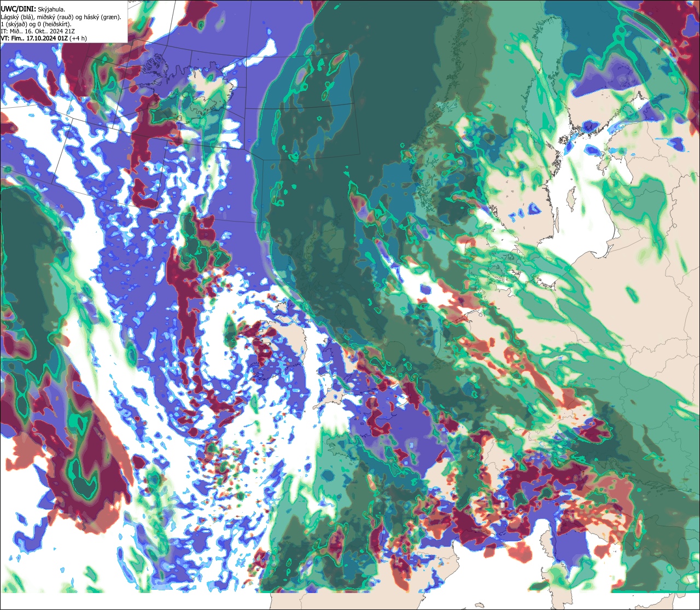Screen dimensions: 700x610
Task: Click the 'Lágský (blá), miðský (rauð)' legend line
Action: pyautogui.click(x=61, y=16)
